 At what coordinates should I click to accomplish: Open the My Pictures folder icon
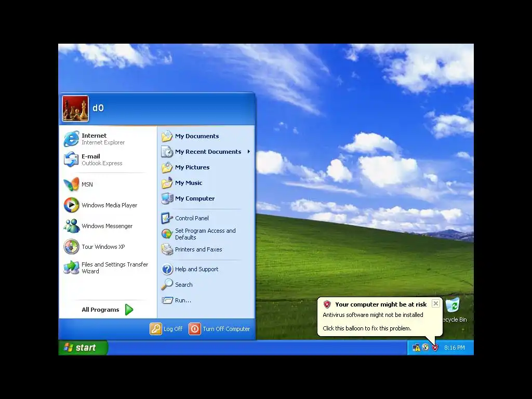pos(167,167)
